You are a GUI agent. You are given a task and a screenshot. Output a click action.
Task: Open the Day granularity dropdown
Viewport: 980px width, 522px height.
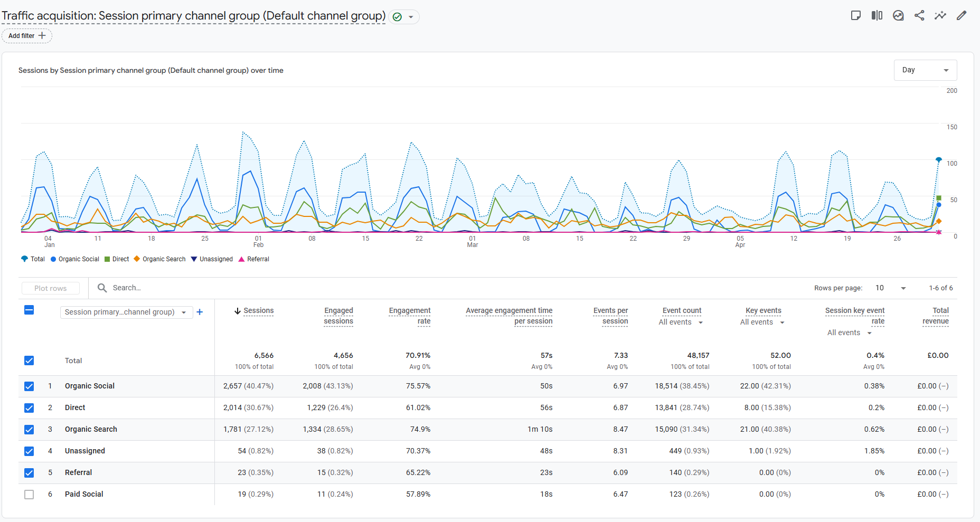point(925,70)
